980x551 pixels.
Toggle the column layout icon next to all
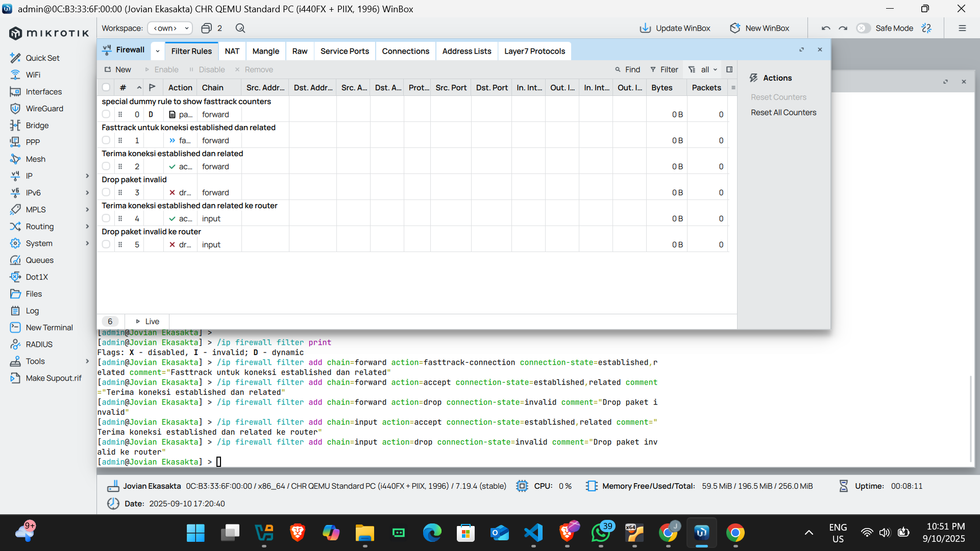729,69
